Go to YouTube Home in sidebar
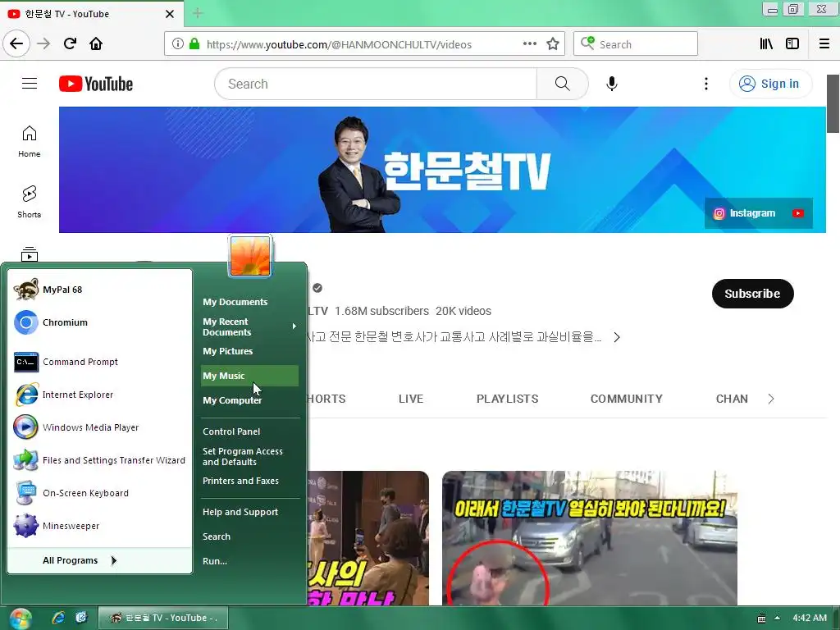840x630 pixels. (x=30, y=141)
